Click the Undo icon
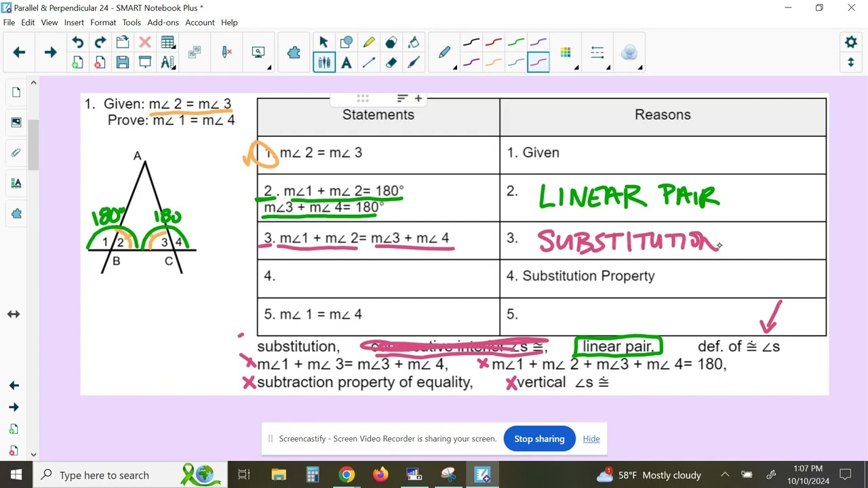The width and height of the screenshot is (868, 488). 78,43
